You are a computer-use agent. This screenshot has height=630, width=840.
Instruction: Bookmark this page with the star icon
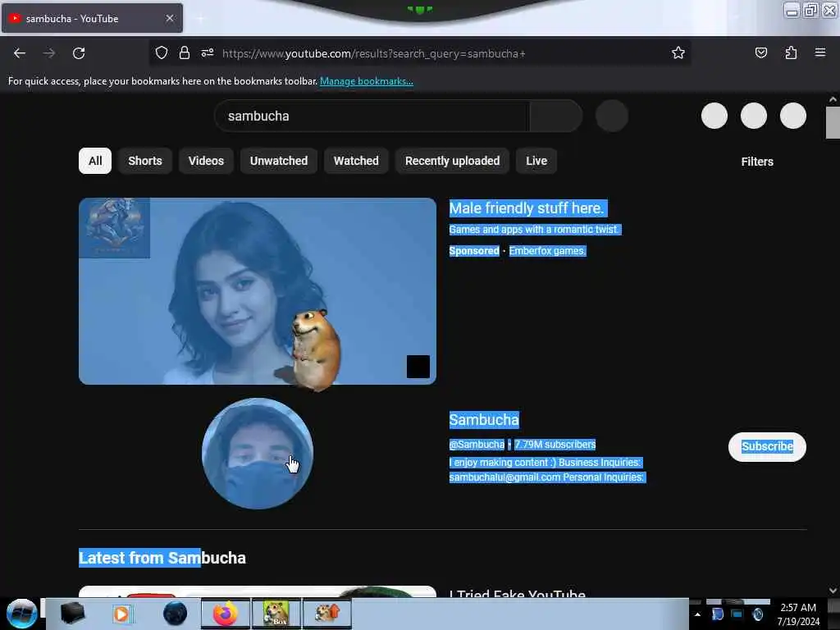[678, 53]
